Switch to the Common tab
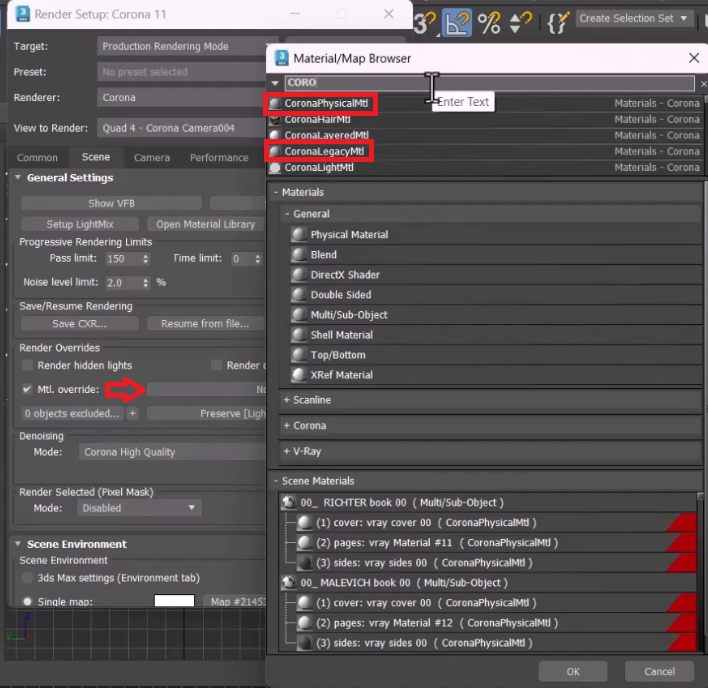The width and height of the screenshot is (708, 688). point(37,158)
